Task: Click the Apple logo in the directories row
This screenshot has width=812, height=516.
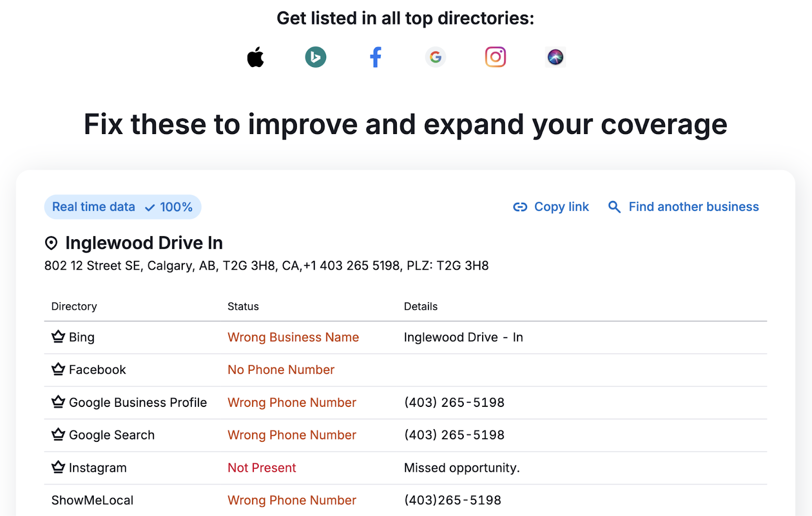Action: point(256,57)
